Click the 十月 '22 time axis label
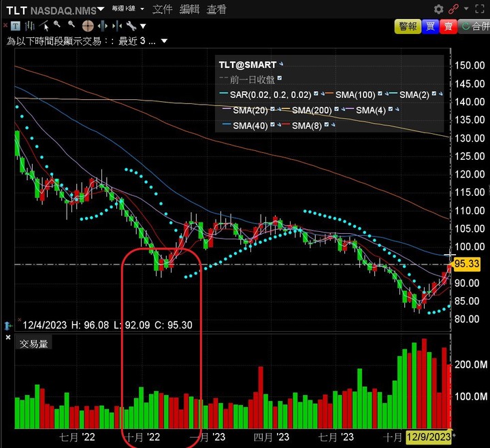The width and height of the screenshot is (490, 448). [x=142, y=437]
